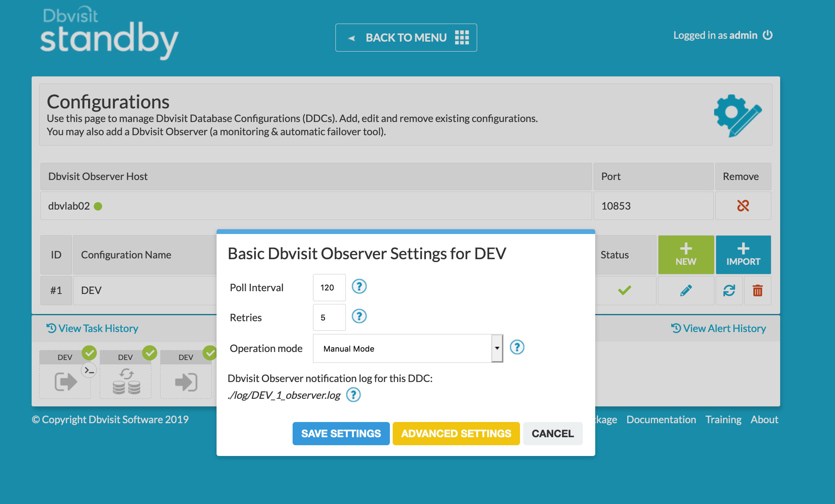Open the About footer link
Image resolution: width=835 pixels, height=504 pixels.
(x=764, y=419)
